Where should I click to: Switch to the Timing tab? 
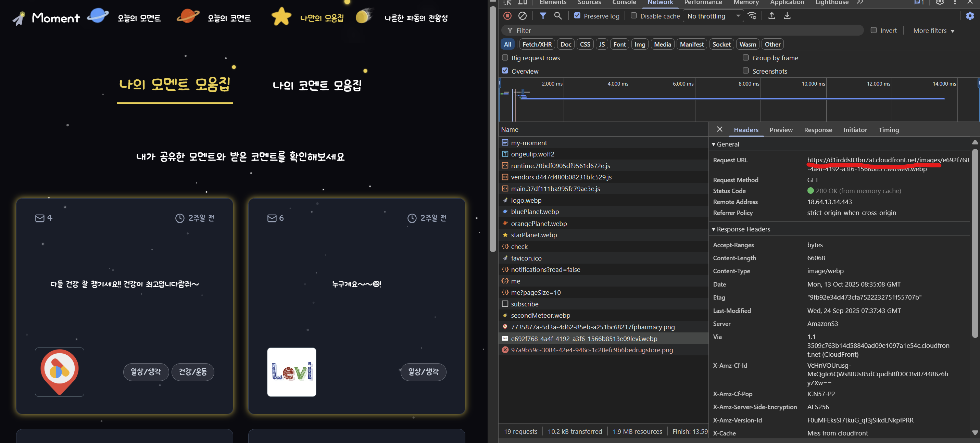[888, 130]
